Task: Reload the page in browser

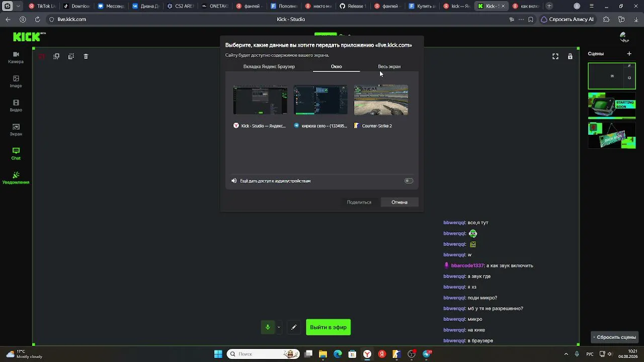Action: pos(37,19)
